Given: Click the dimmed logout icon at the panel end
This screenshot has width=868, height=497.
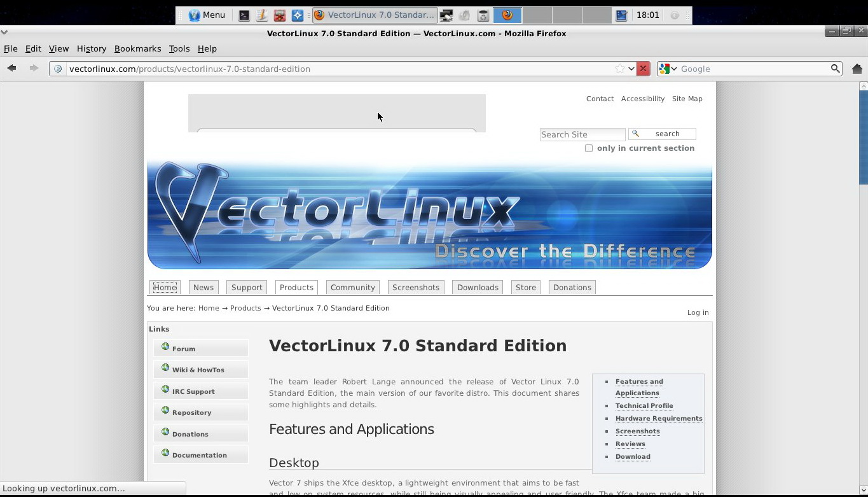Looking at the screenshot, I should tap(675, 15).
